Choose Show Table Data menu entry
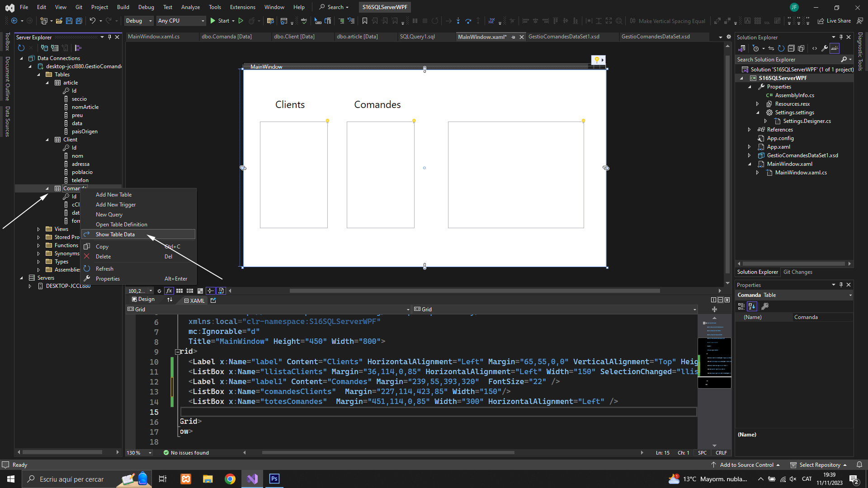The image size is (868, 488). coord(115,235)
